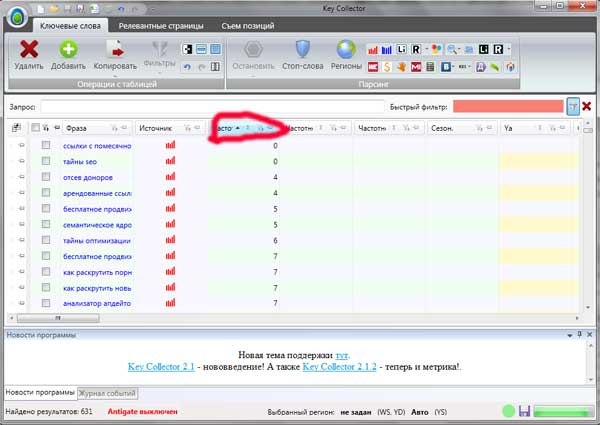
Task: Open the dropdown arrow next to blue B icon
Action: [x=453, y=67]
